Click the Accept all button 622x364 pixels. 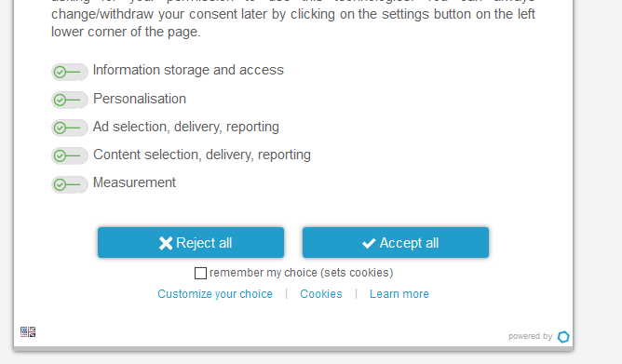396,243
